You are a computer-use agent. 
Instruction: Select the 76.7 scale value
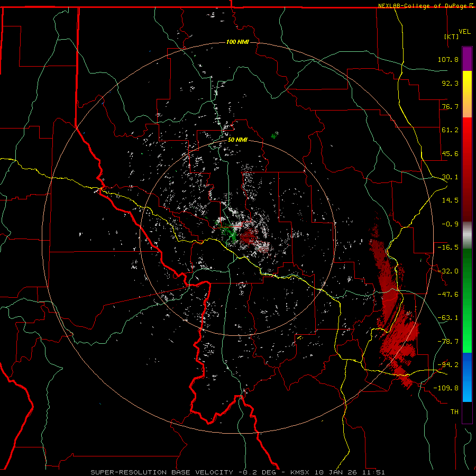[x=450, y=106]
